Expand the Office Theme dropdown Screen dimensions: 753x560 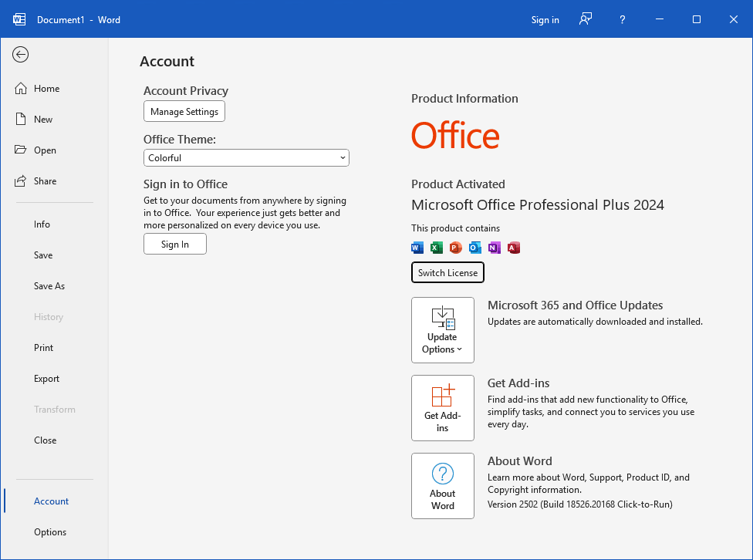pyautogui.click(x=246, y=158)
